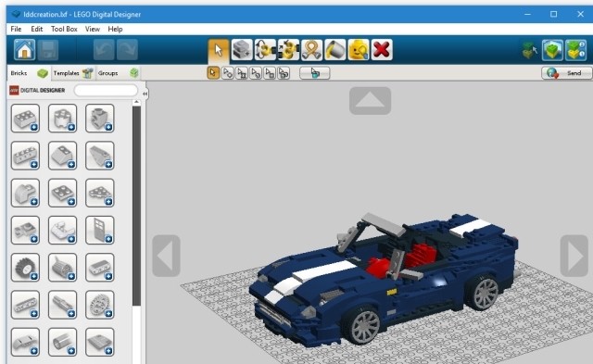Switch to Build mode icon

529,50
